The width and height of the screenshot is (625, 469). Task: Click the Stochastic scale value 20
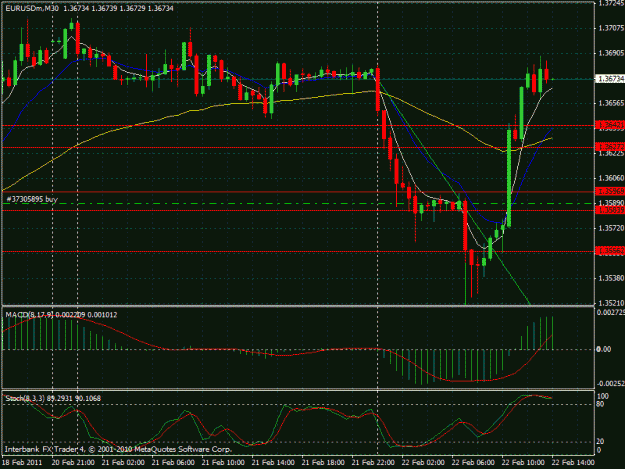pyautogui.click(x=599, y=441)
